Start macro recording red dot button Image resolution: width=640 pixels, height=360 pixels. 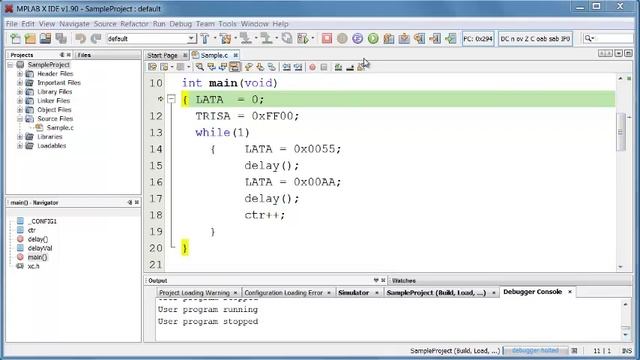click(x=312, y=67)
